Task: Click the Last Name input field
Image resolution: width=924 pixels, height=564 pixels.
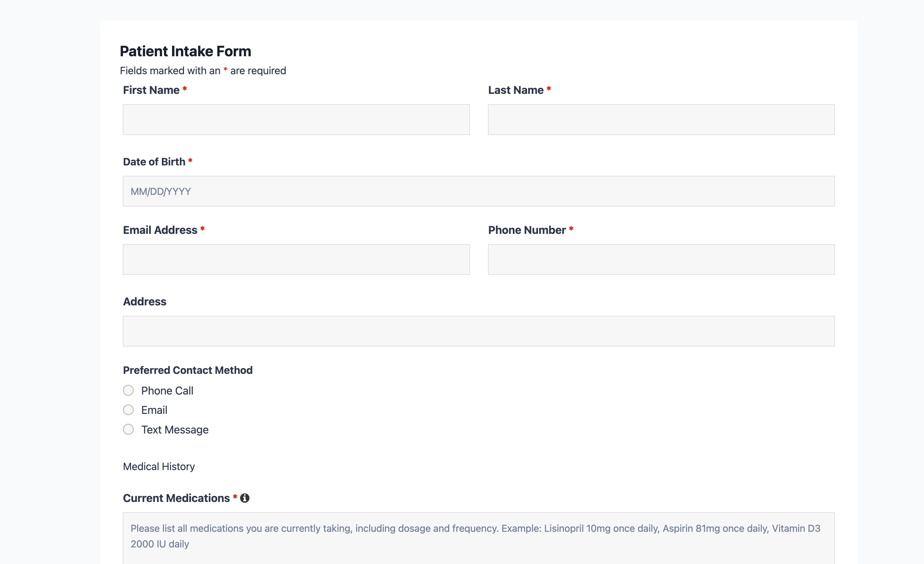Action: [x=661, y=120]
